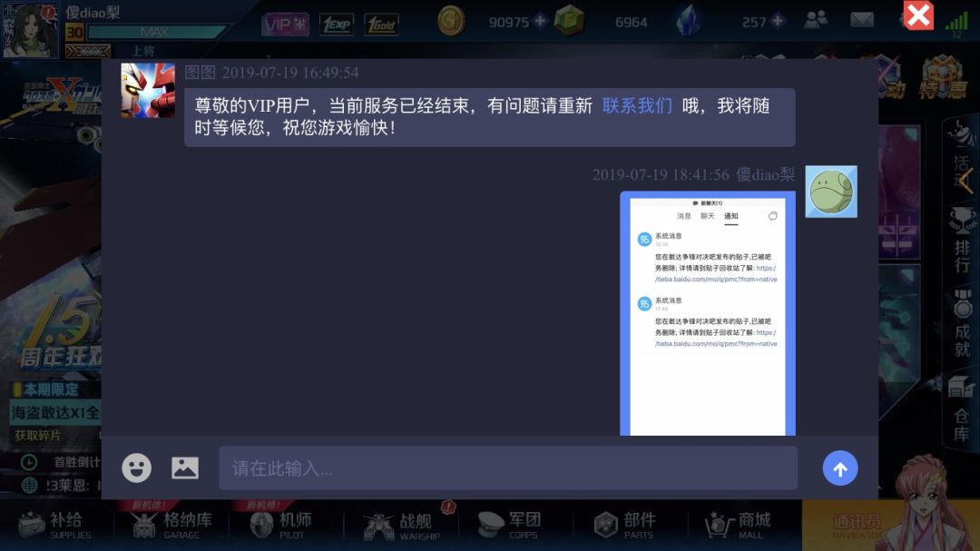This screenshot has width=980, height=551.
Task: Open 商城 Mall tab
Action: (x=738, y=525)
